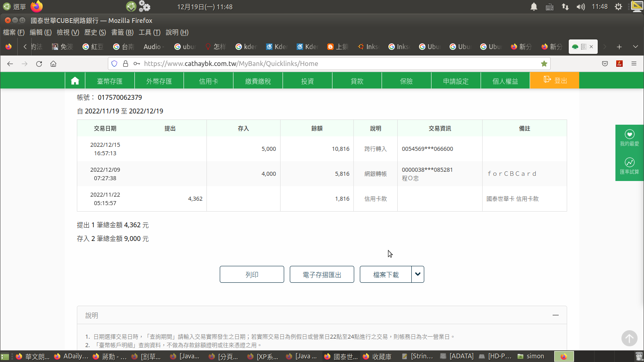Select the 跨行轉入 description cell

376,149
